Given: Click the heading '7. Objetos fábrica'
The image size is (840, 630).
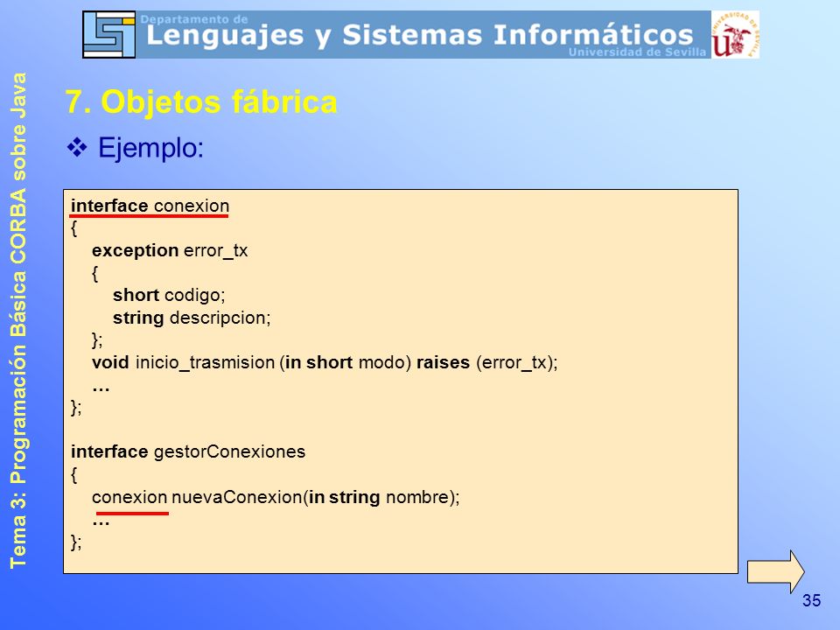Looking at the screenshot, I should coord(201,101).
